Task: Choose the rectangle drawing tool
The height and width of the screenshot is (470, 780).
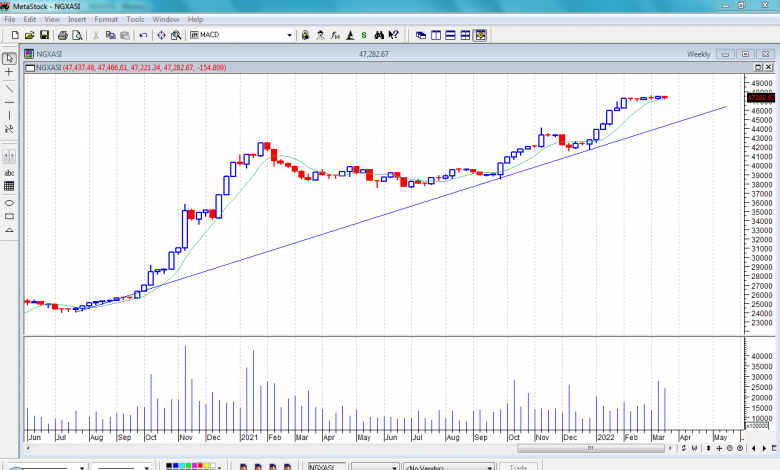Action: pyautogui.click(x=9, y=216)
